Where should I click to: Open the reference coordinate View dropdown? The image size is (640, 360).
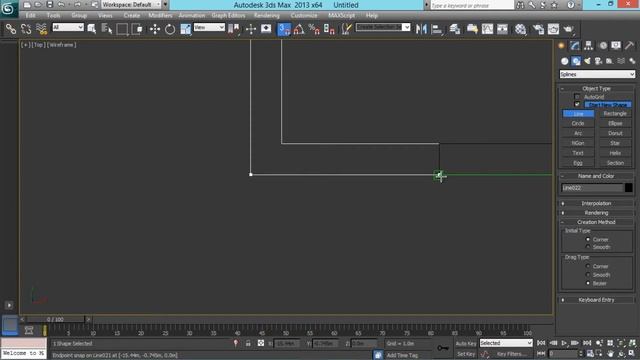209,27
